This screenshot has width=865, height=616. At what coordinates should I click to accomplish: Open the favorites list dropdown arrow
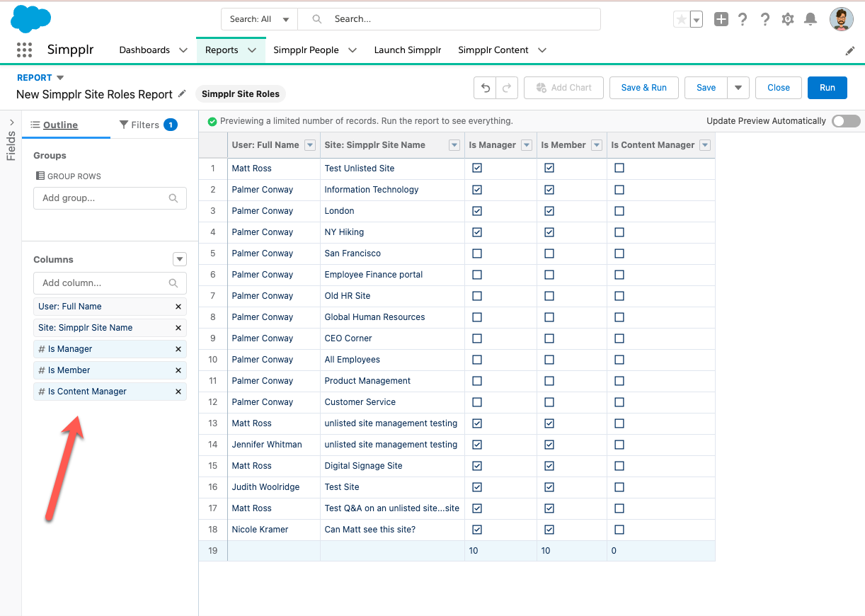(x=697, y=20)
